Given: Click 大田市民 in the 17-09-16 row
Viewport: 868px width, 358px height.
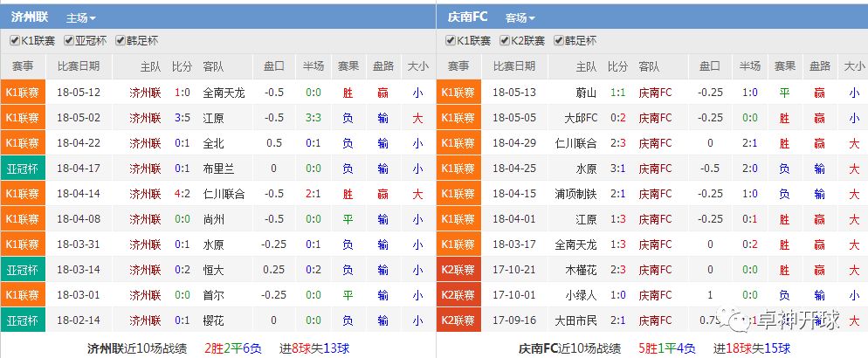Looking at the screenshot, I should (x=576, y=320).
